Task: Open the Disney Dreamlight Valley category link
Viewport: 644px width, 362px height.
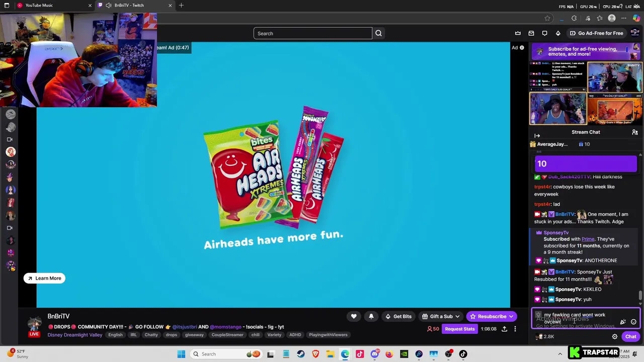Action: (x=74, y=335)
